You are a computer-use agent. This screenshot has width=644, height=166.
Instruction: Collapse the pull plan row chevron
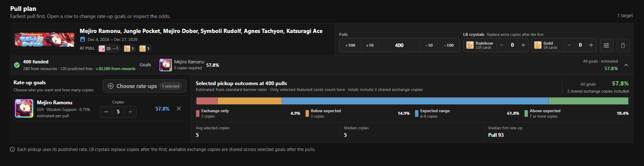(x=626, y=65)
